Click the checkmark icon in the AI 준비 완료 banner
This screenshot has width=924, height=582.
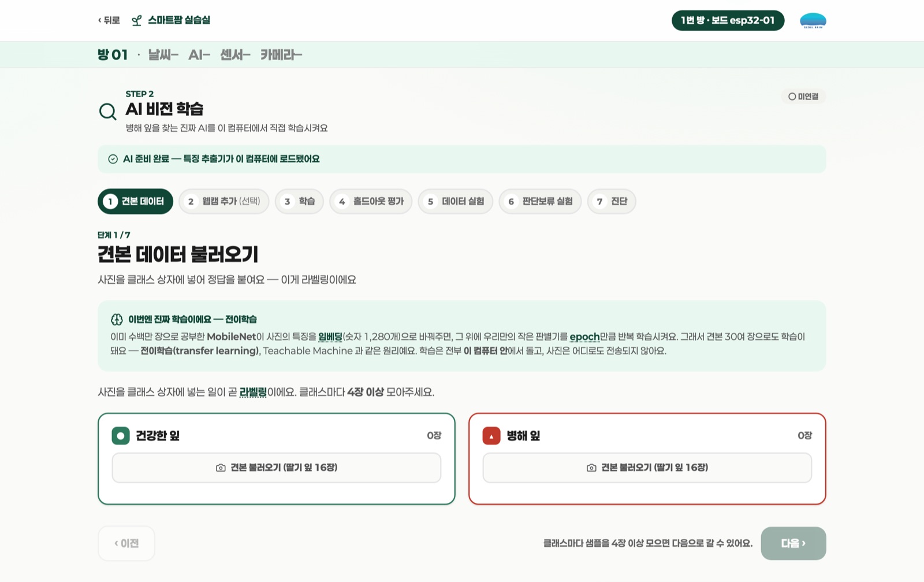113,159
